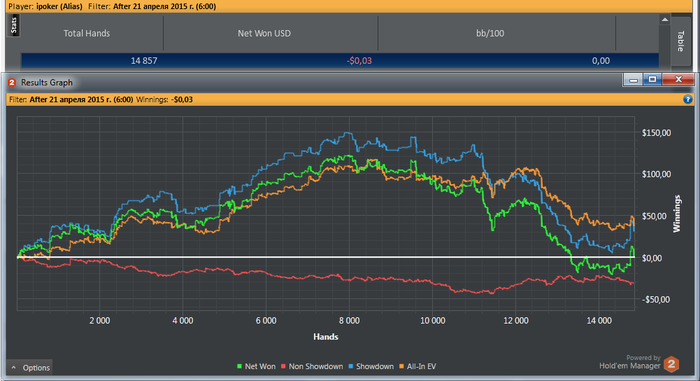Open the Table side tab

[680, 41]
